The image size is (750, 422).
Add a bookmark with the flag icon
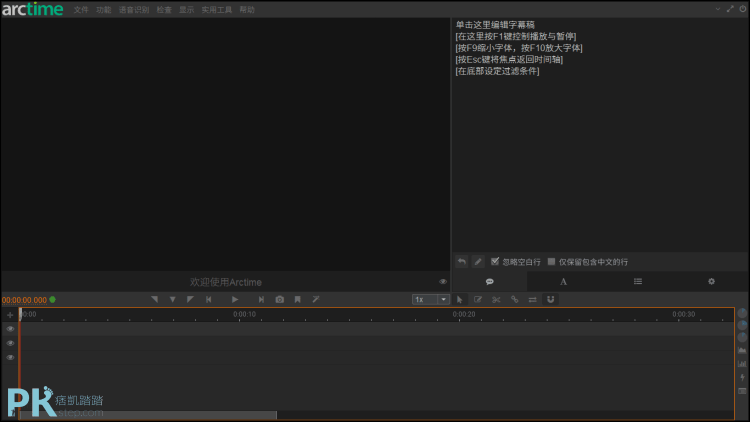click(x=298, y=300)
